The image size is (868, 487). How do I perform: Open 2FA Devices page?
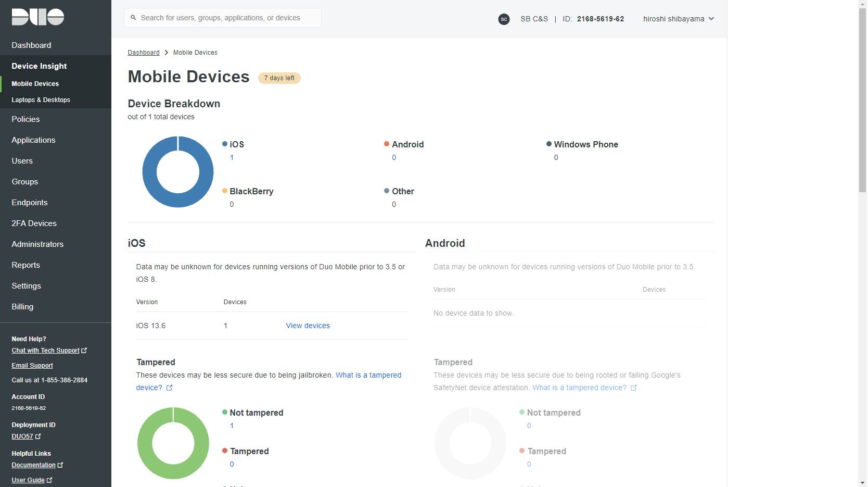point(34,223)
